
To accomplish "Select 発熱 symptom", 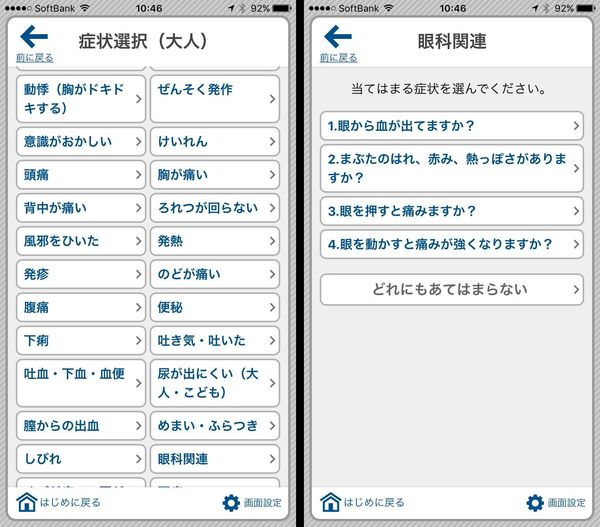I will [x=215, y=241].
